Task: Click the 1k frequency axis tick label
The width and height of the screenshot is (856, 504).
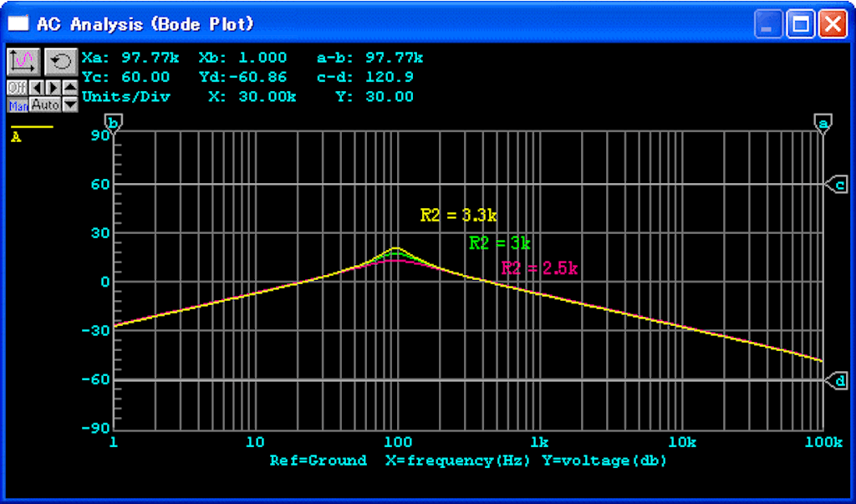Action: pyautogui.click(x=539, y=442)
